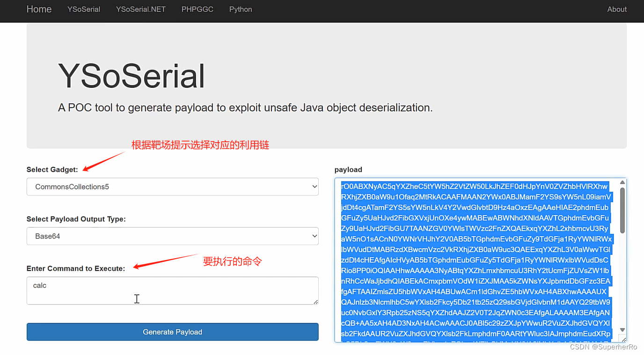
Task: Click the 'Select Payload Output Type:' label
Action: pos(76,219)
